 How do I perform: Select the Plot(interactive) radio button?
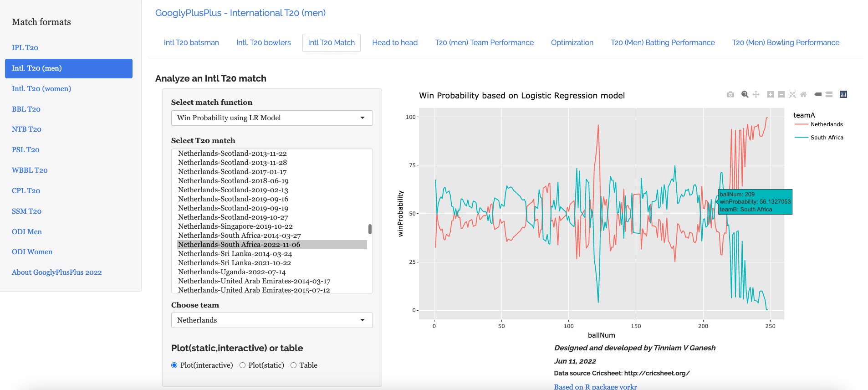(x=174, y=365)
